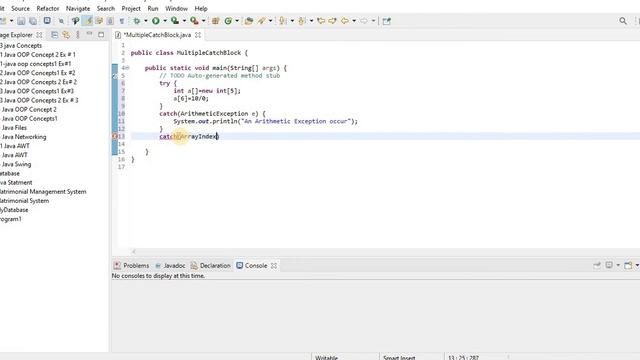Open the Window menu
The width and height of the screenshot is (640, 360).
[176, 9]
